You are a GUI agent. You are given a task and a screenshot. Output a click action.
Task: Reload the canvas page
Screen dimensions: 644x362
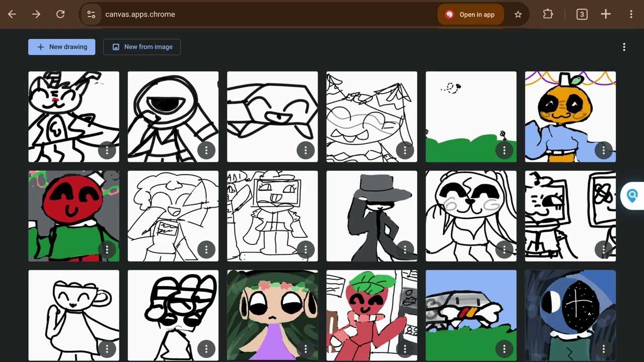(x=60, y=14)
